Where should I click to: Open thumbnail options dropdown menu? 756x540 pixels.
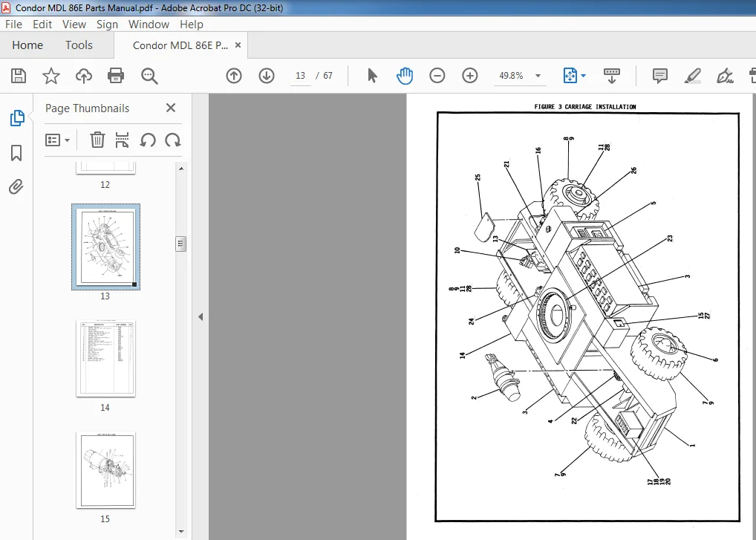57,140
